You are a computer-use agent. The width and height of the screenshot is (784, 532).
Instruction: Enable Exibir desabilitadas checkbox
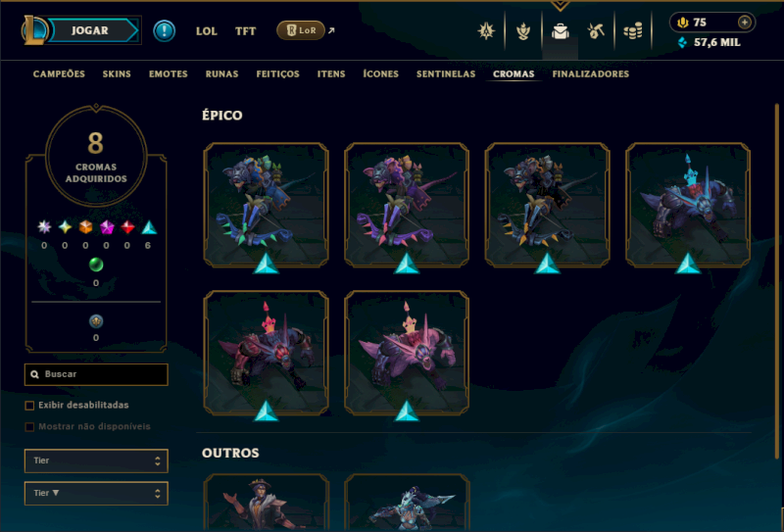click(29, 406)
